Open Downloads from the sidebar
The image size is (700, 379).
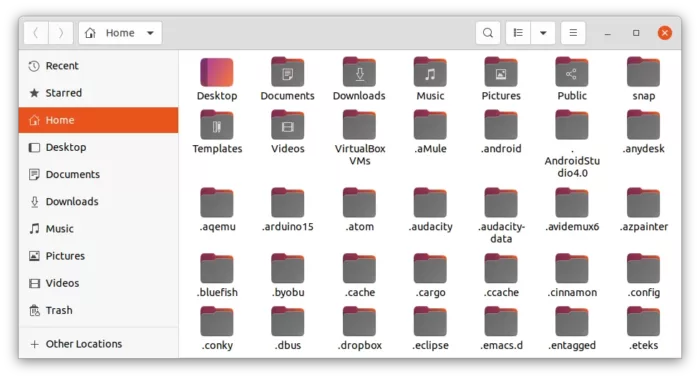[98, 202]
